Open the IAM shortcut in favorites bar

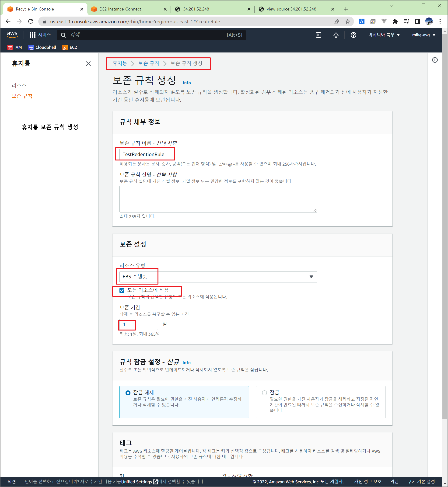click(x=15, y=47)
